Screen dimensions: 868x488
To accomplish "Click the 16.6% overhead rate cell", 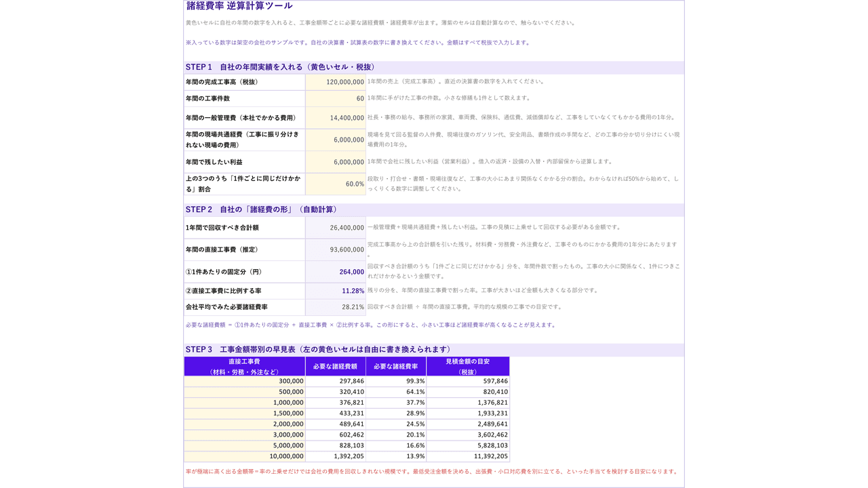I will (x=396, y=446).
